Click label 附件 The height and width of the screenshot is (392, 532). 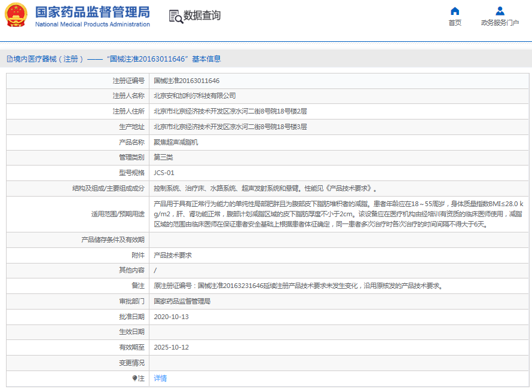(138, 255)
